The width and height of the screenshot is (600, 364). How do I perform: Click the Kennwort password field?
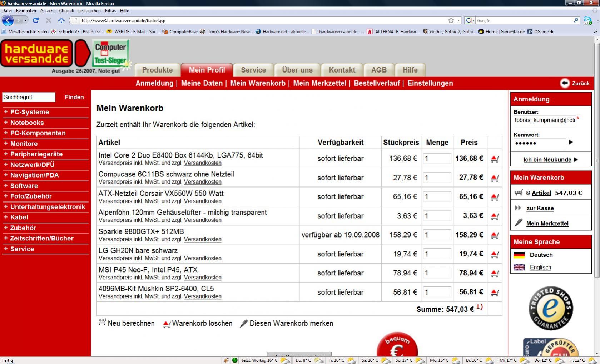click(x=540, y=143)
